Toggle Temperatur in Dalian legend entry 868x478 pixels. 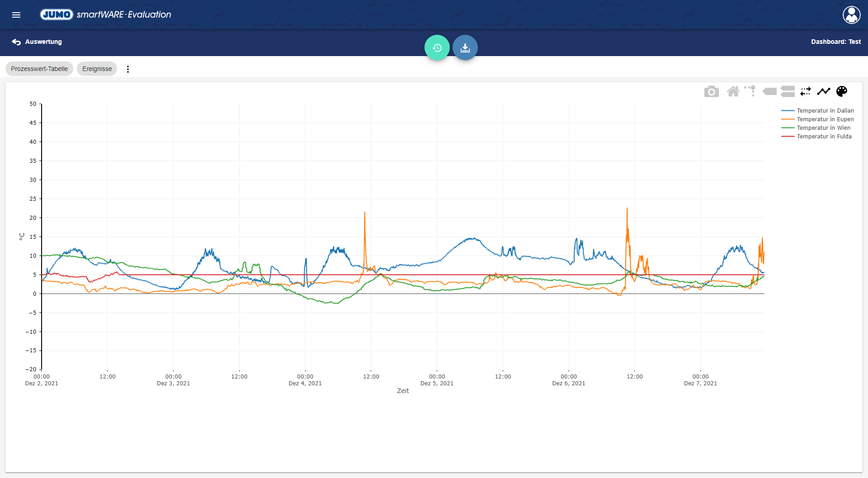pyautogui.click(x=825, y=111)
